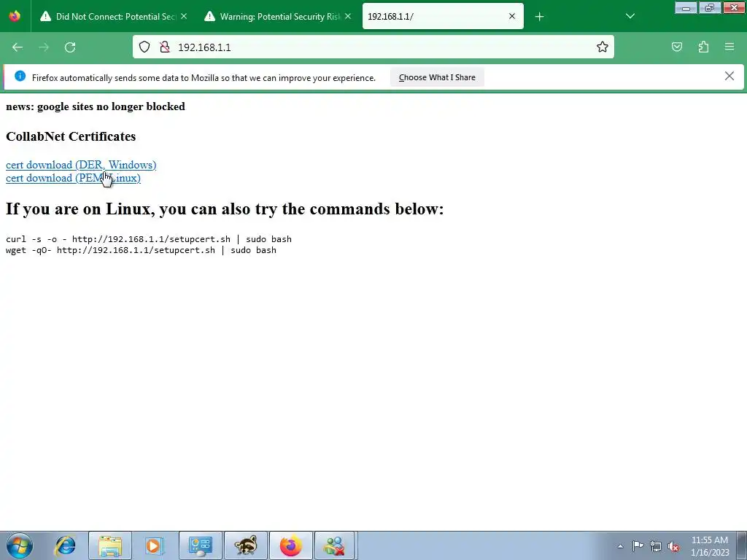Open the Windows Start menu
Screen dimensions: 747x560
[20, 545]
